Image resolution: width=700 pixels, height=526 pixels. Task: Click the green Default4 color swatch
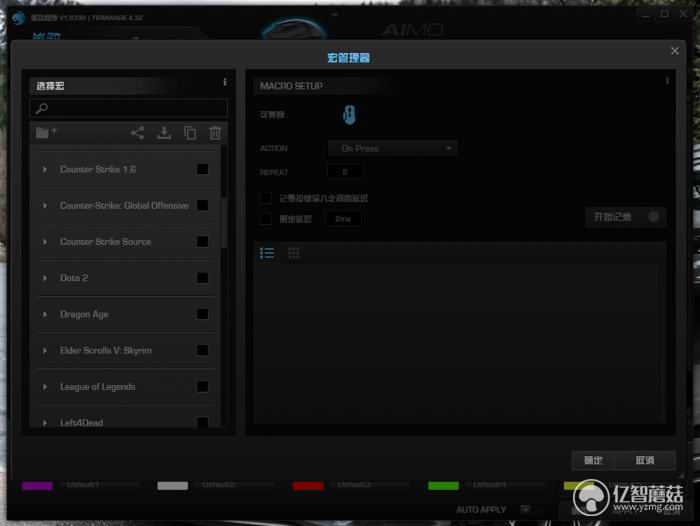point(443,485)
